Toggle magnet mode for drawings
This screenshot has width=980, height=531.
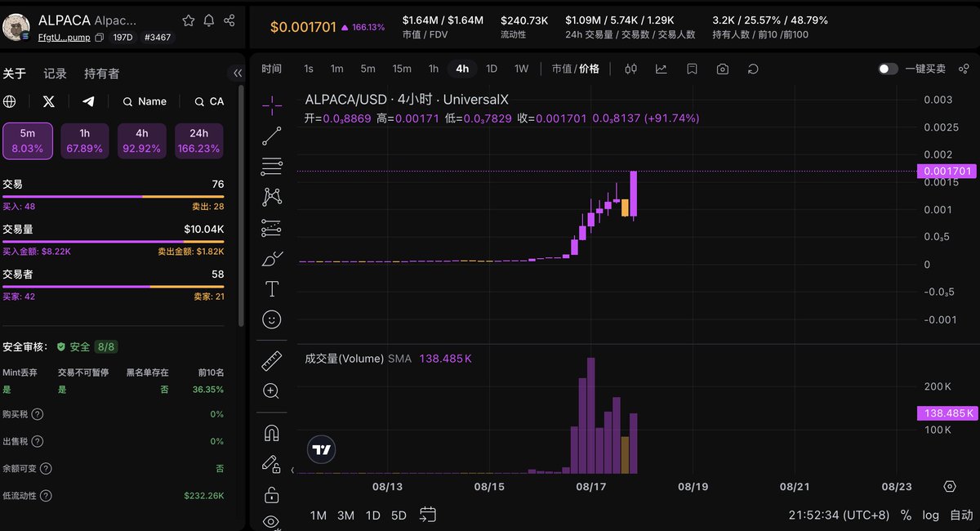pos(271,433)
